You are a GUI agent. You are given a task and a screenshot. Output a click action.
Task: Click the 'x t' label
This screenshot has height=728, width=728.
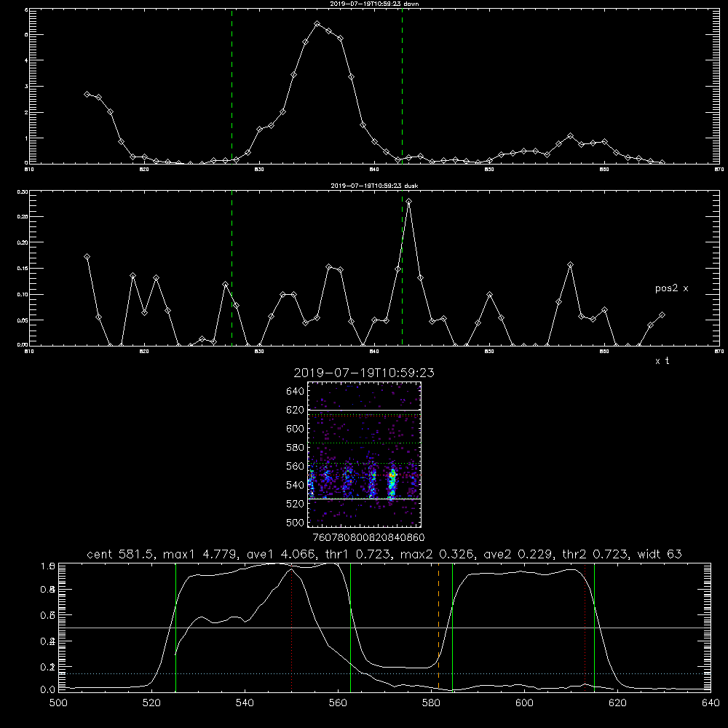pyautogui.click(x=662, y=361)
